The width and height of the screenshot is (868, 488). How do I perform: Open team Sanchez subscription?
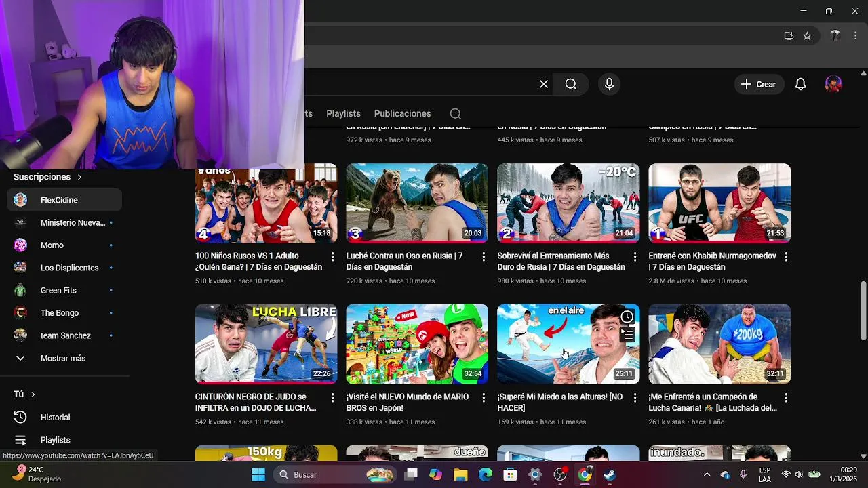[x=64, y=335]
